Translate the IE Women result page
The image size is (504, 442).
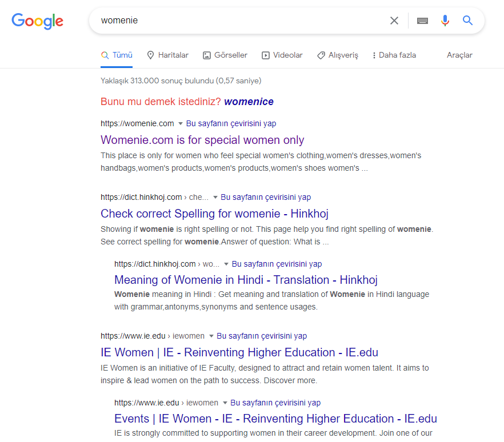click(x=262, y=336)
